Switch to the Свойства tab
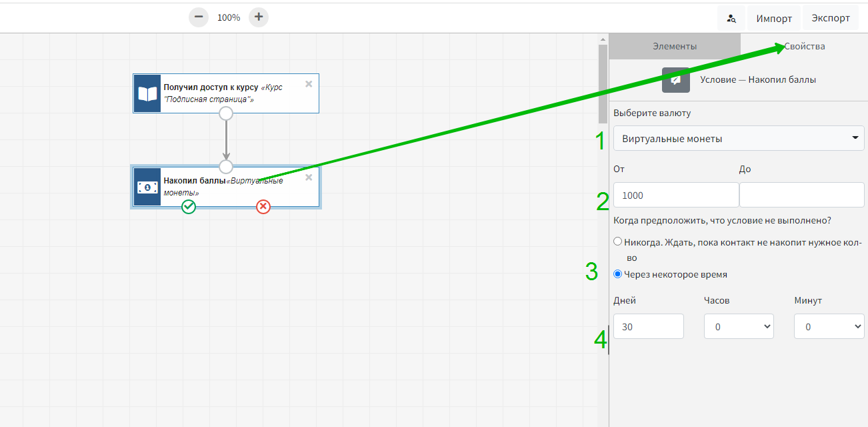Image resolution: width=868 pixels, height=427 pixels. (x=804, y=47)
